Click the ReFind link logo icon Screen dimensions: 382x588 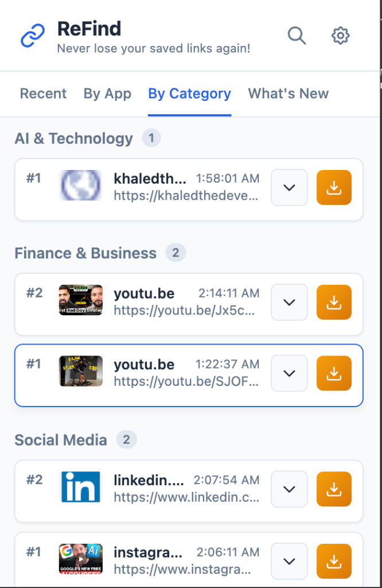tap(33, 36)
